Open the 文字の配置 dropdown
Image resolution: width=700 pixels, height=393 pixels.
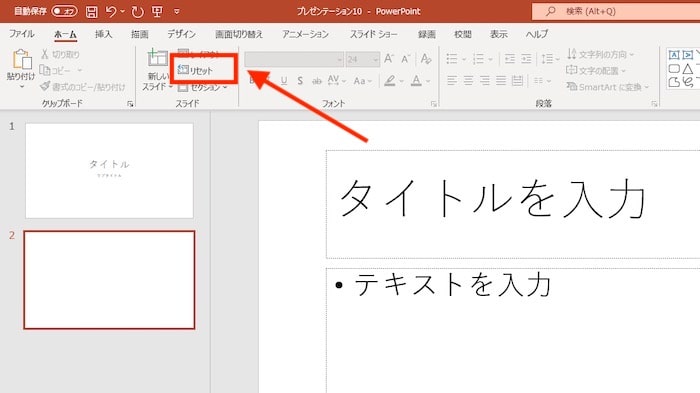(596, 71)
